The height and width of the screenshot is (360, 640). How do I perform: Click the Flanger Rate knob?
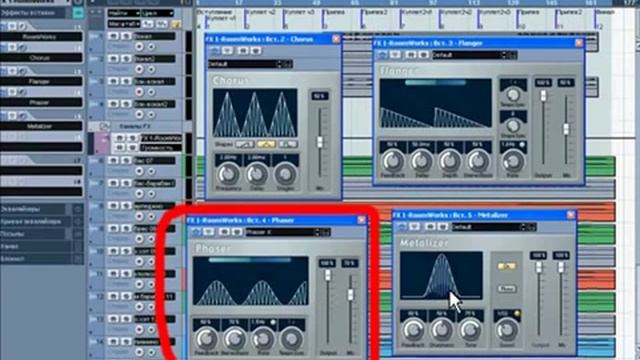(x=513, y=162)
